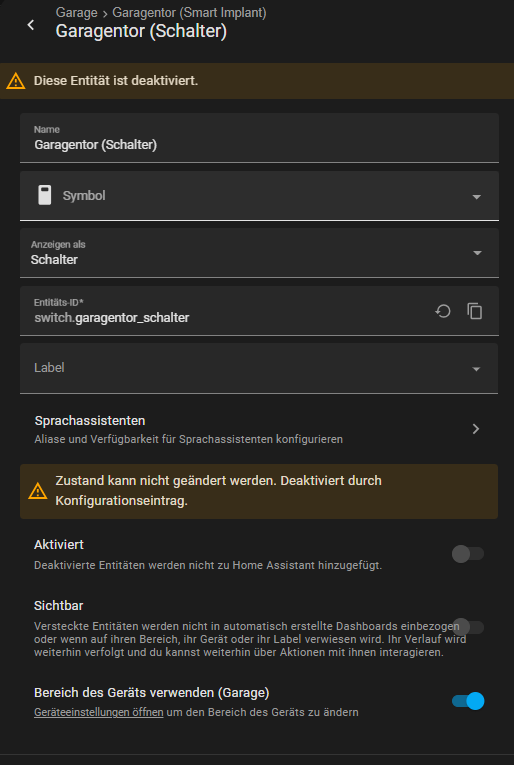Open the Sprachassistenten settings row
The height and width of the screenshot is (765, 514).
point(259,429)
